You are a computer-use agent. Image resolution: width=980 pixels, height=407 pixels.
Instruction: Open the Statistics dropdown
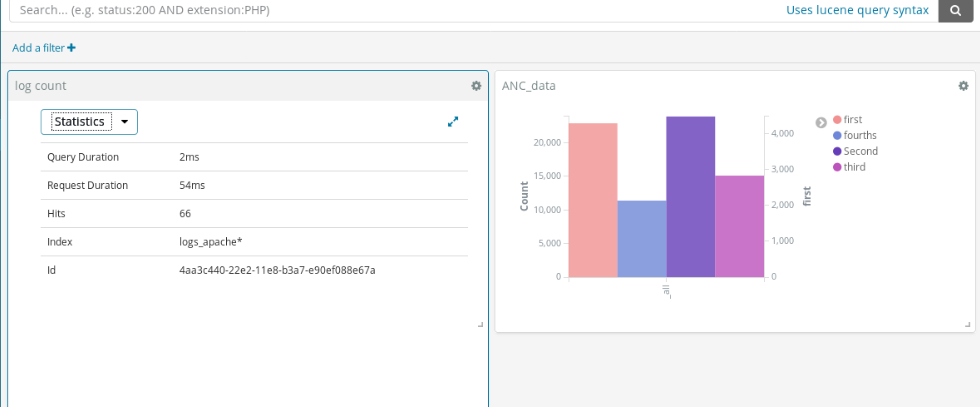(x=89, y=121)
